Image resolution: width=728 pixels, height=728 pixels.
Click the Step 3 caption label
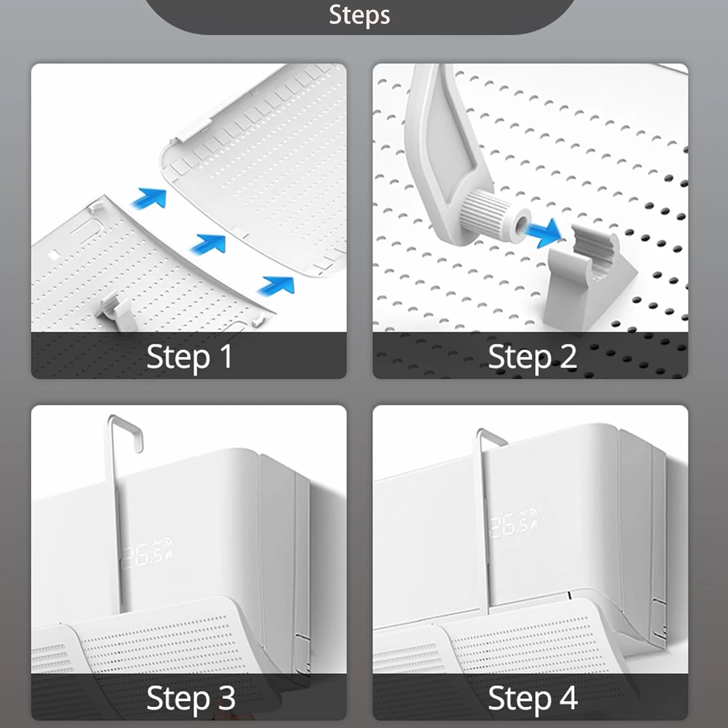click(x=191, y=698)
